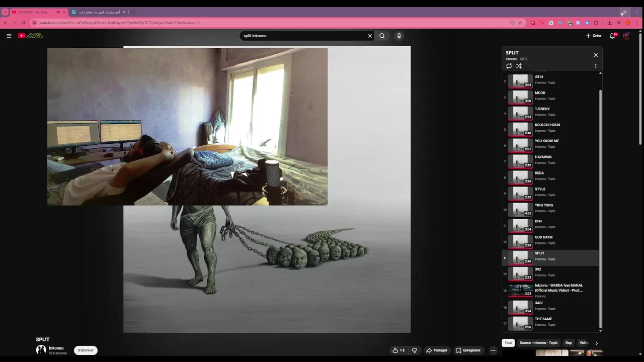Select the currently playing SPLIT playlist row

tap(551, 257)
